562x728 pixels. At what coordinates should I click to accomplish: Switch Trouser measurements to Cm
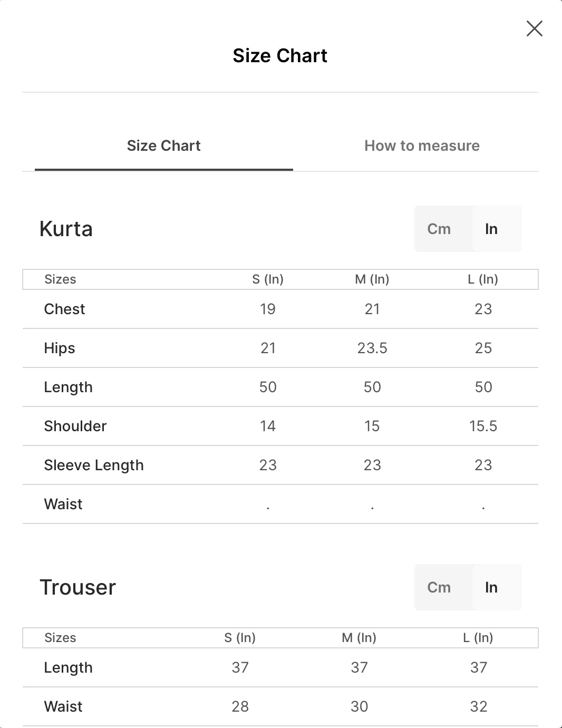(x=439, y=587)
